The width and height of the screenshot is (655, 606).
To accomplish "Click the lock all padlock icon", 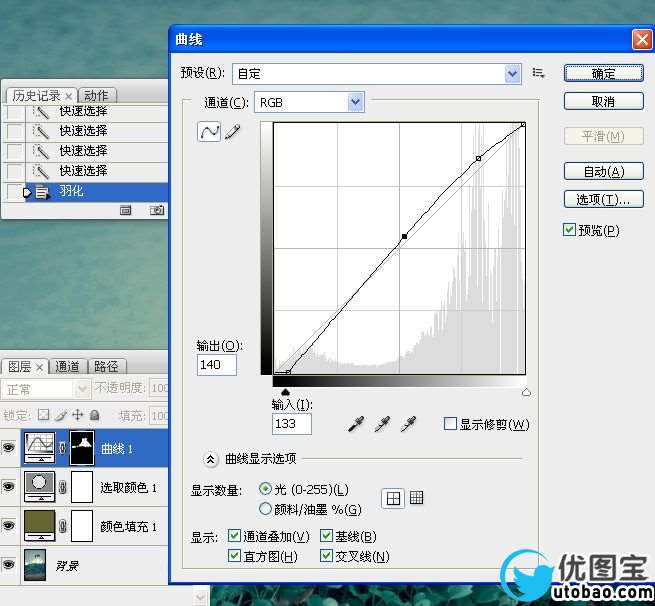I will [x=95, y=415].
